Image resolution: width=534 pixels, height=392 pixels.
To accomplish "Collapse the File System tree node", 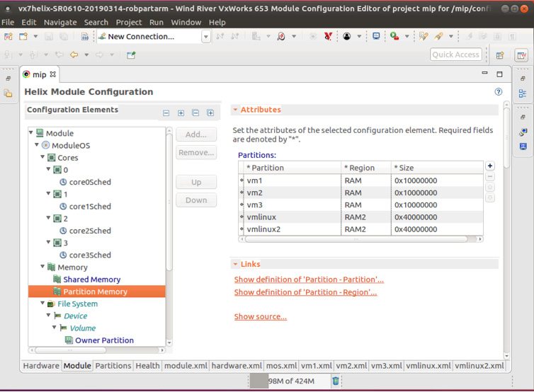I will 42,303.
